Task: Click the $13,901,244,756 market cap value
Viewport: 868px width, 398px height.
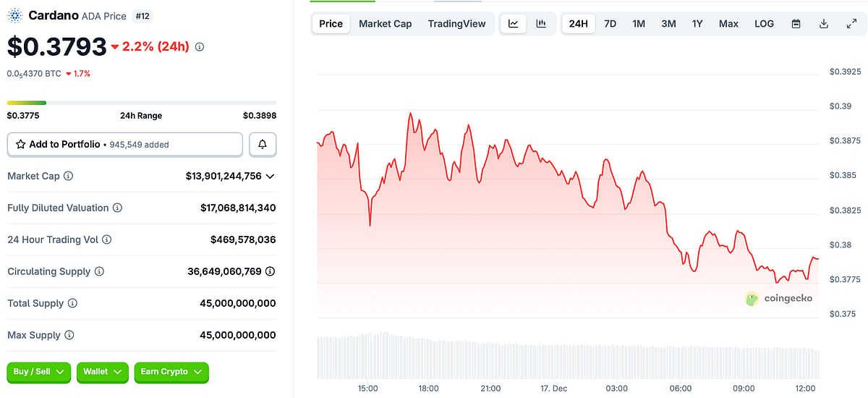Action: (224, 176)
